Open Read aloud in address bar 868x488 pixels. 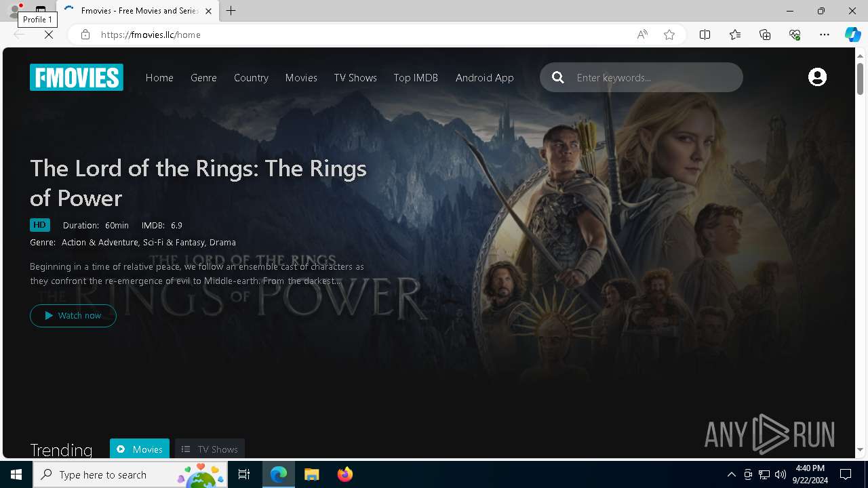(642, 35)
